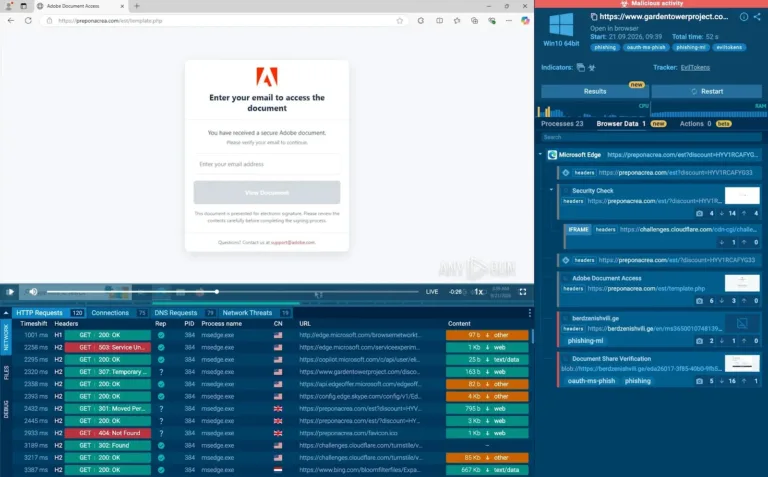
Task: Select the NETWORK vertical side tab
Action: [x=6, y=337]
